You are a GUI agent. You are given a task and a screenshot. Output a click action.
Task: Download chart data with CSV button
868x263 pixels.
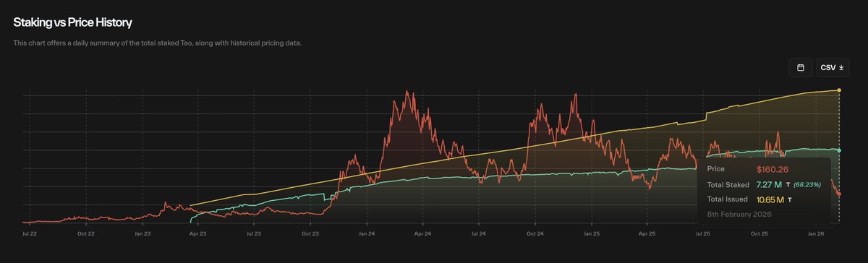[x=832, y=67]
